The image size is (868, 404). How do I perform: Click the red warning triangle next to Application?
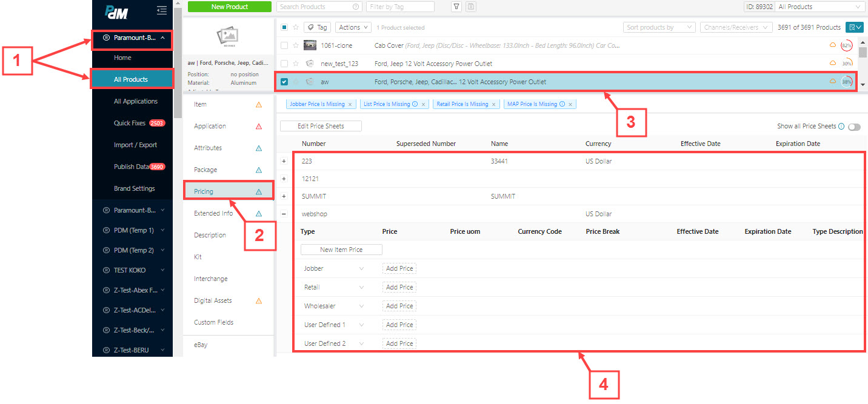pos(259,127)
